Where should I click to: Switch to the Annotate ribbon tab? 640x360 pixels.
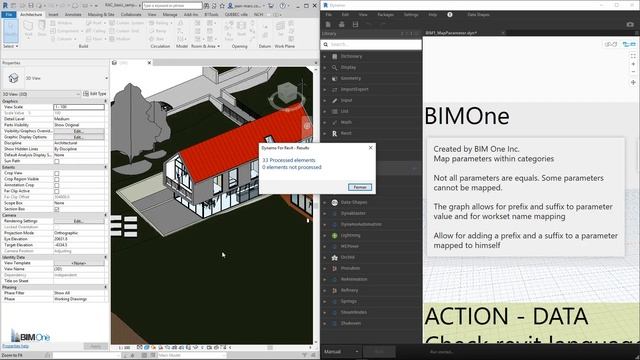[x=73, y=14]
